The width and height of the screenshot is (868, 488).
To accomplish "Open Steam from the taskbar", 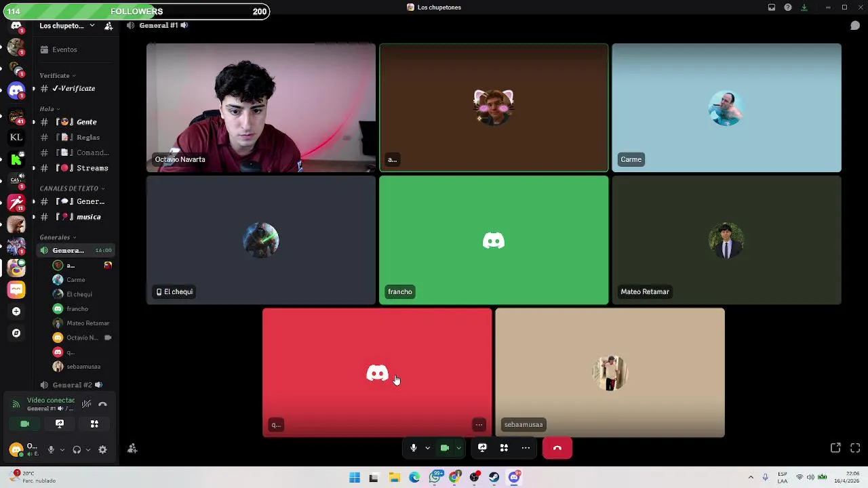I will (494, 478).
